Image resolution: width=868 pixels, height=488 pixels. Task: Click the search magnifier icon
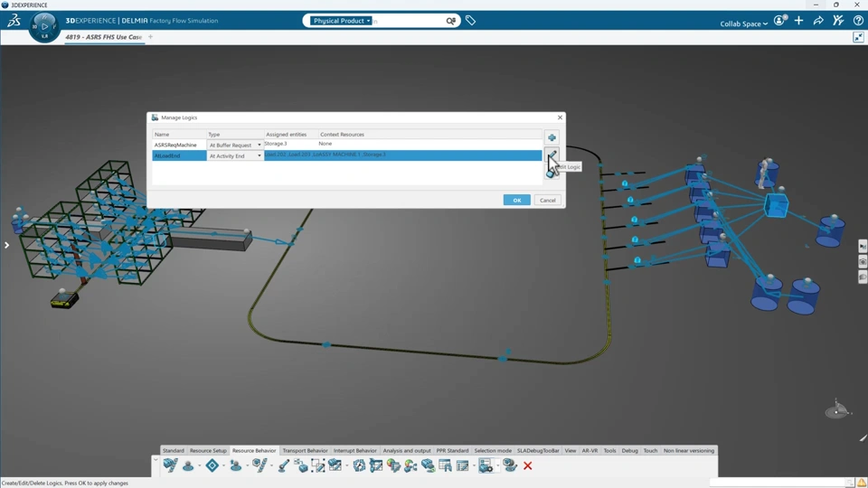pos(450,21)
